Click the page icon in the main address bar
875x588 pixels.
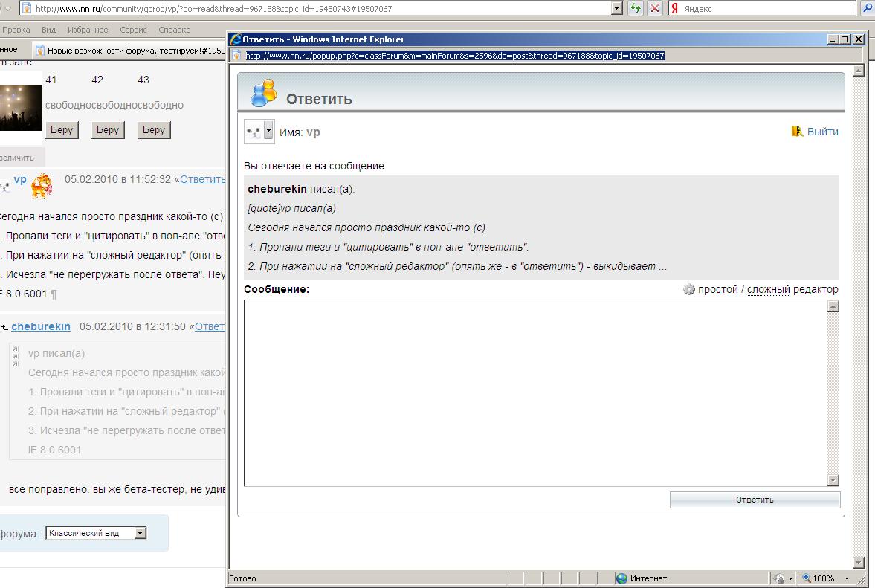point(26,8)
